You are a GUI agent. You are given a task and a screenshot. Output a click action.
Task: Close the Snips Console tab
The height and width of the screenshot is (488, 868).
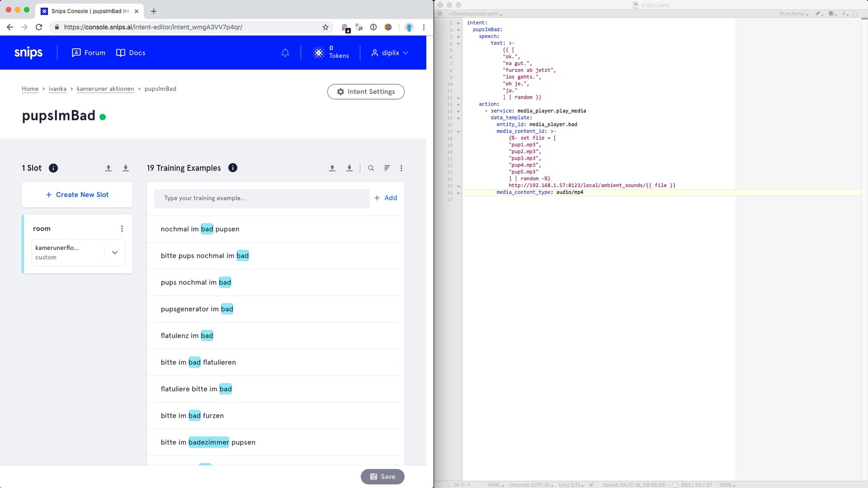point(136,11)
